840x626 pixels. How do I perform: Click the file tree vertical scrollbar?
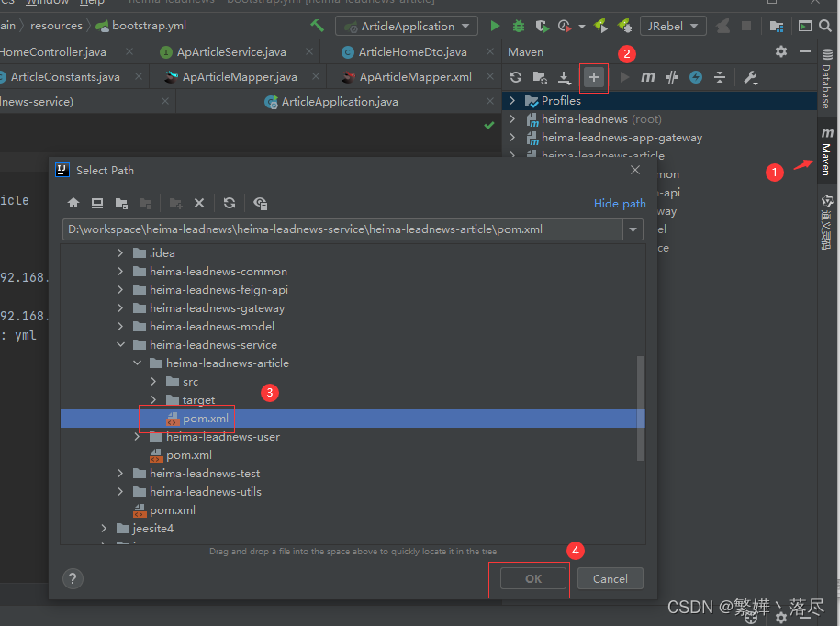click(x=640, y=408)
